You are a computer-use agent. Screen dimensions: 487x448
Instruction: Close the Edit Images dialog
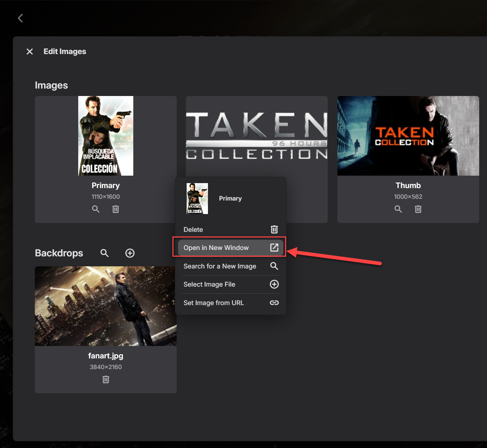point(30,52)
